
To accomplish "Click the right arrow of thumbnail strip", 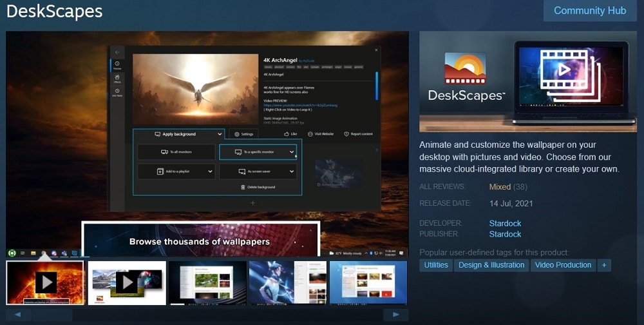I will click(x=395, y=315).
